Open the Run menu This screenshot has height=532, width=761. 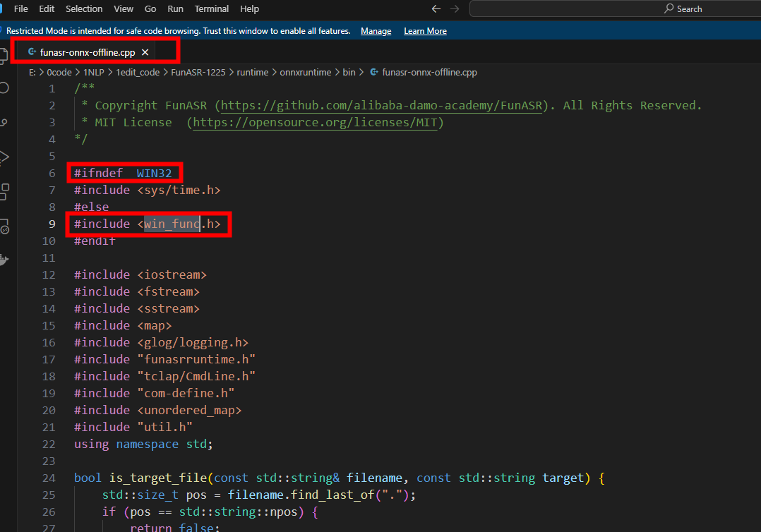click(175, 8)
